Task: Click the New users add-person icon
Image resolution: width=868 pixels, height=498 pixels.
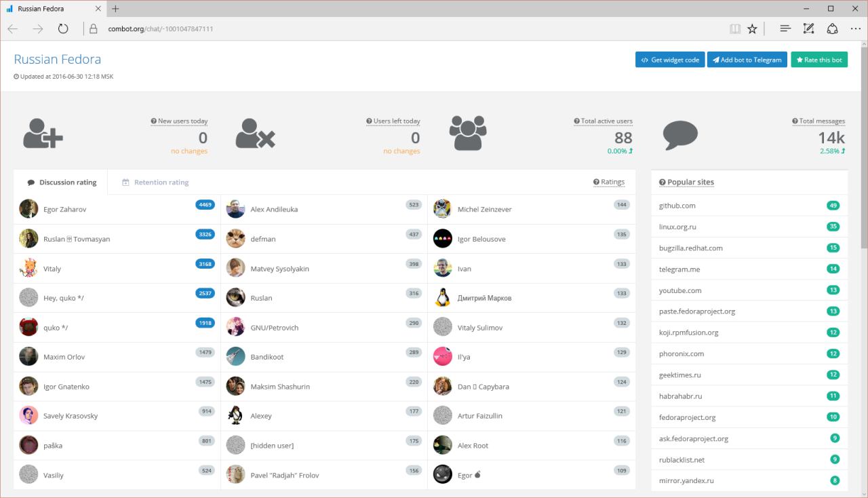Action: [x=43, y=133]
